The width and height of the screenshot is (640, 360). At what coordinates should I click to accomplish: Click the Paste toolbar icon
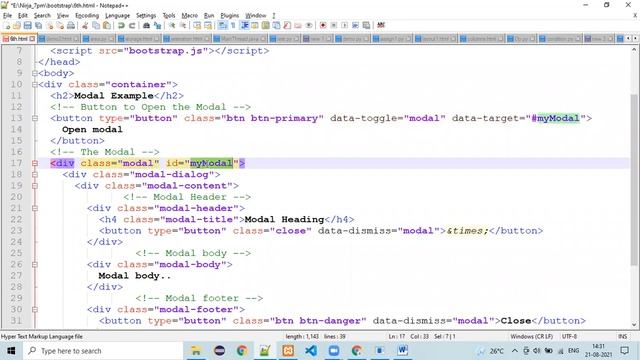[x=107, y=25]
